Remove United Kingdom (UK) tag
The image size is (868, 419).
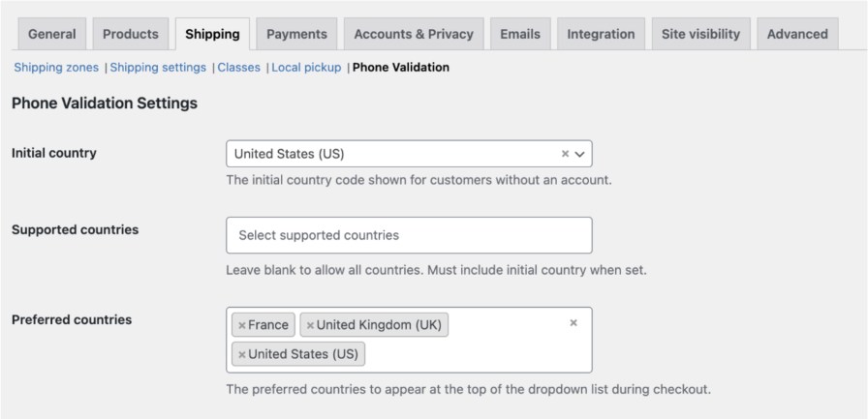[x=310, y=325]
